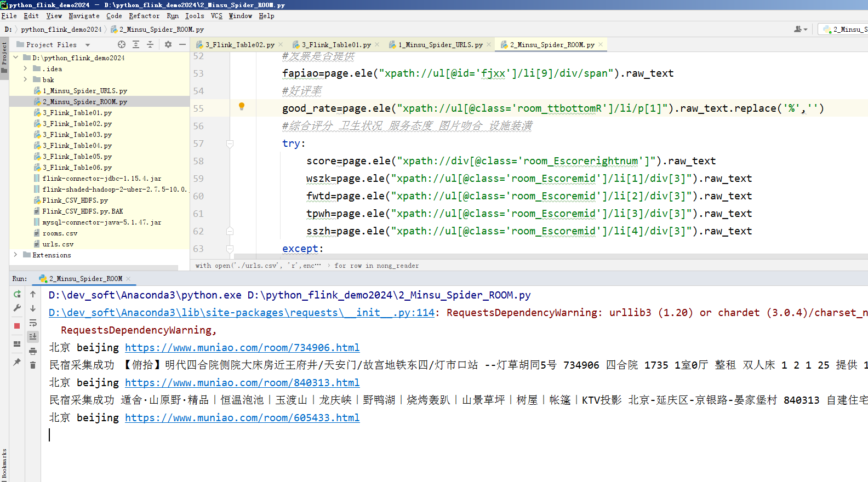Select flink-connector-jdbc-1.15.4.jar

[x=101, y=178]
